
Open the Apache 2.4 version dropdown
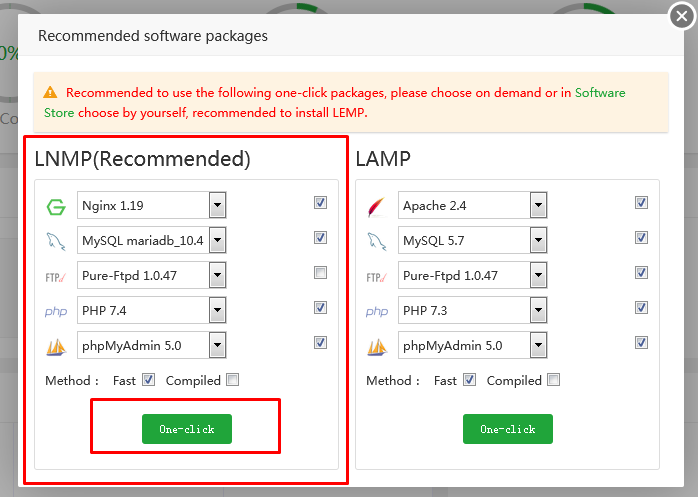[538, 206]
